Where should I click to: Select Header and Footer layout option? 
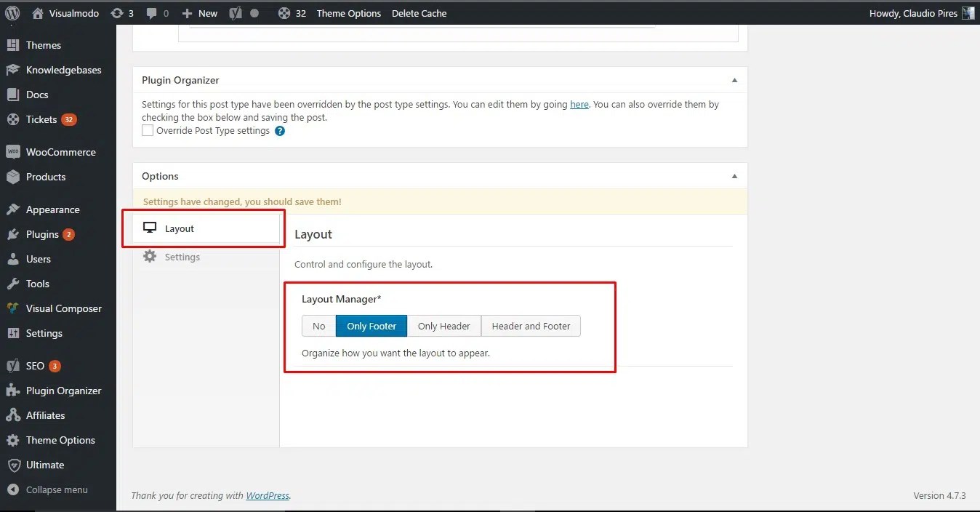tap(531, 326)
